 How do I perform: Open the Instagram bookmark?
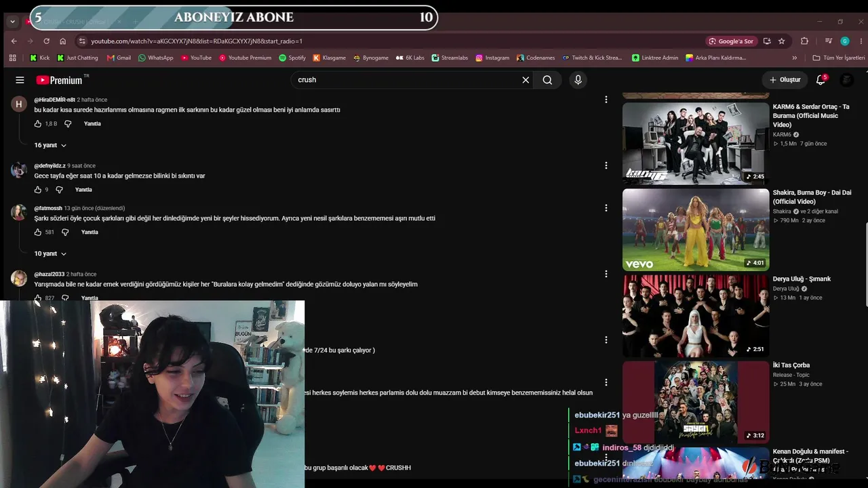(x=492, y=58)
